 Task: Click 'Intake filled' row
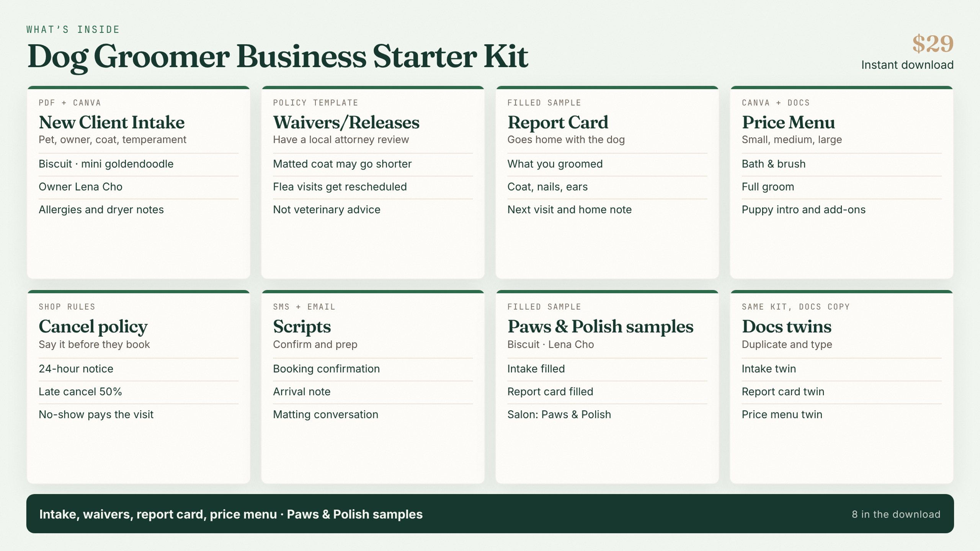coord(608,369)
